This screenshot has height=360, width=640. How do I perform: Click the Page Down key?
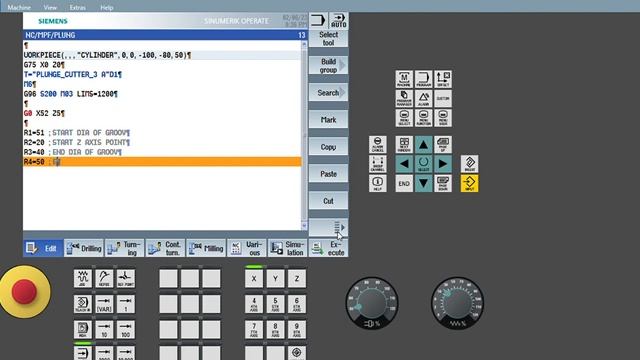point(443,183)
